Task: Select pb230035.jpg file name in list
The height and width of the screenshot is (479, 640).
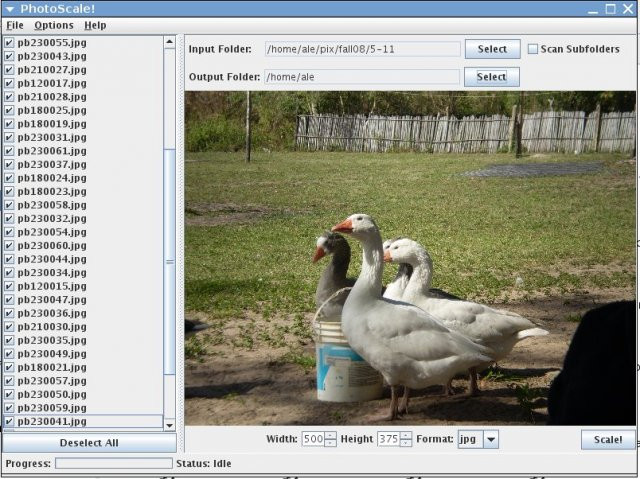Action: [52, 340]
